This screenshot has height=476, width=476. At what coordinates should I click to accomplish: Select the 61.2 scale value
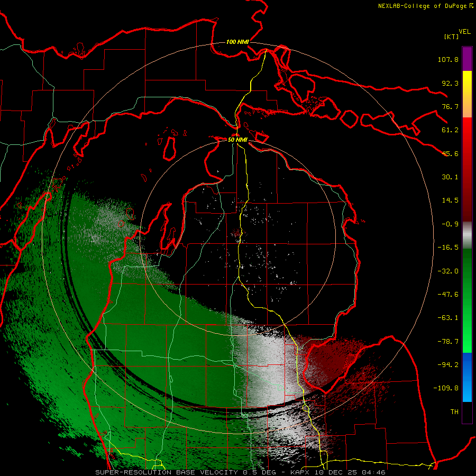coord(450,130)
